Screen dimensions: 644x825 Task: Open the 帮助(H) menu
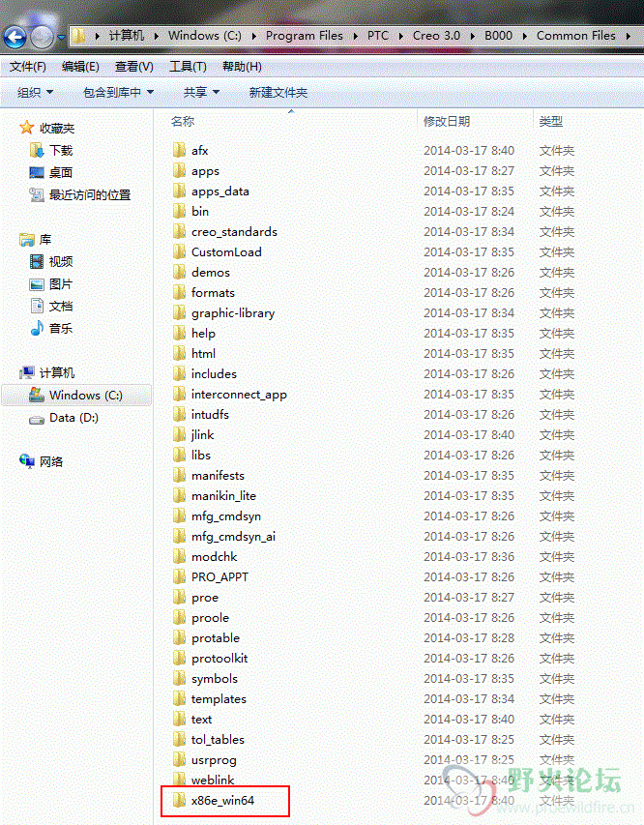click(x=242, y=67)
